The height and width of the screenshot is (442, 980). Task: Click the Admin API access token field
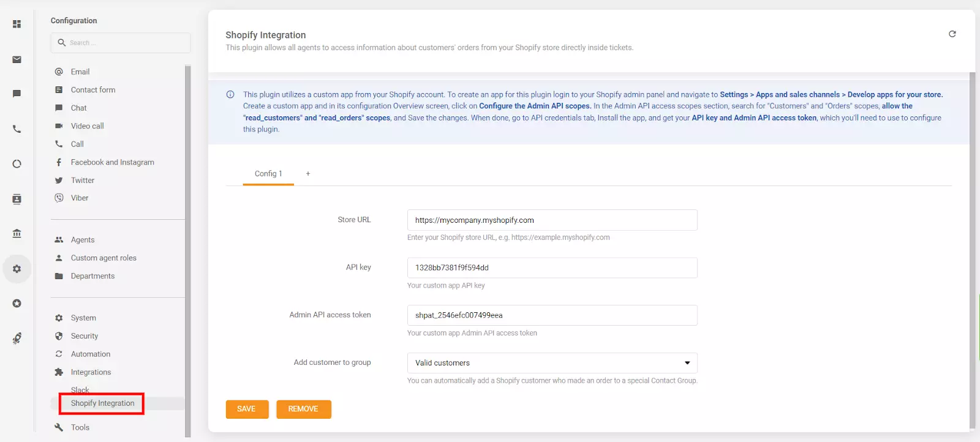[x=552, y=315]
